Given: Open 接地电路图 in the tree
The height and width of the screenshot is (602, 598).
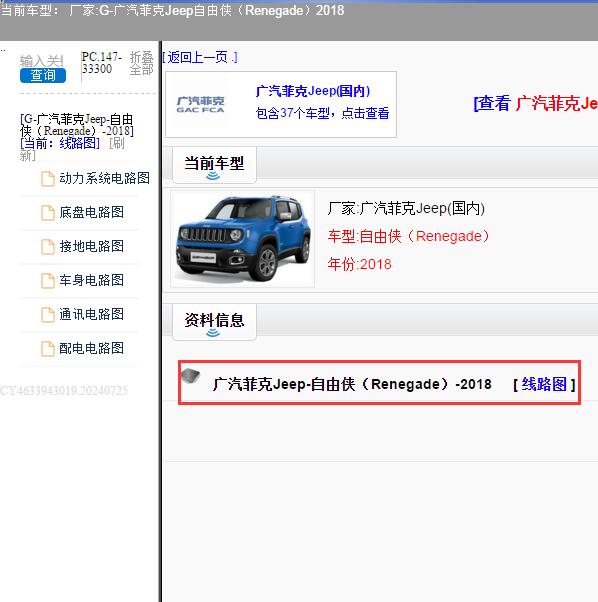Looking at the screenshot, I should point(91,246).
